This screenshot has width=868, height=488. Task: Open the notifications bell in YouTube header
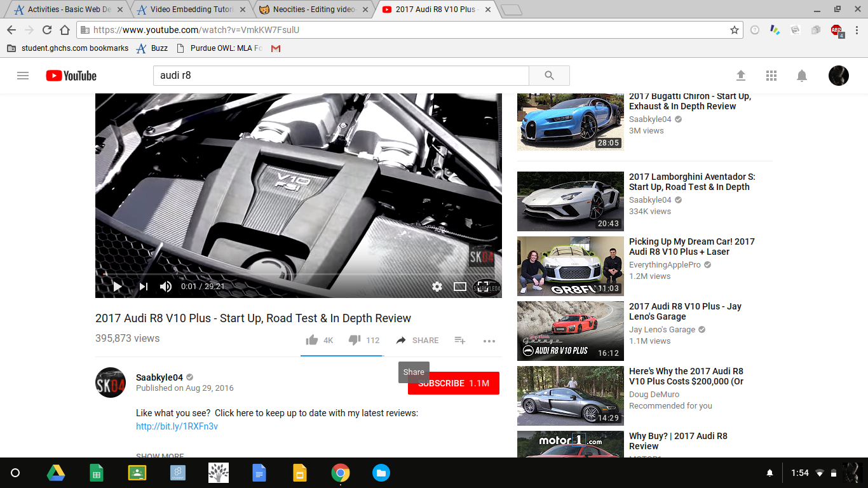pos(802,76)
